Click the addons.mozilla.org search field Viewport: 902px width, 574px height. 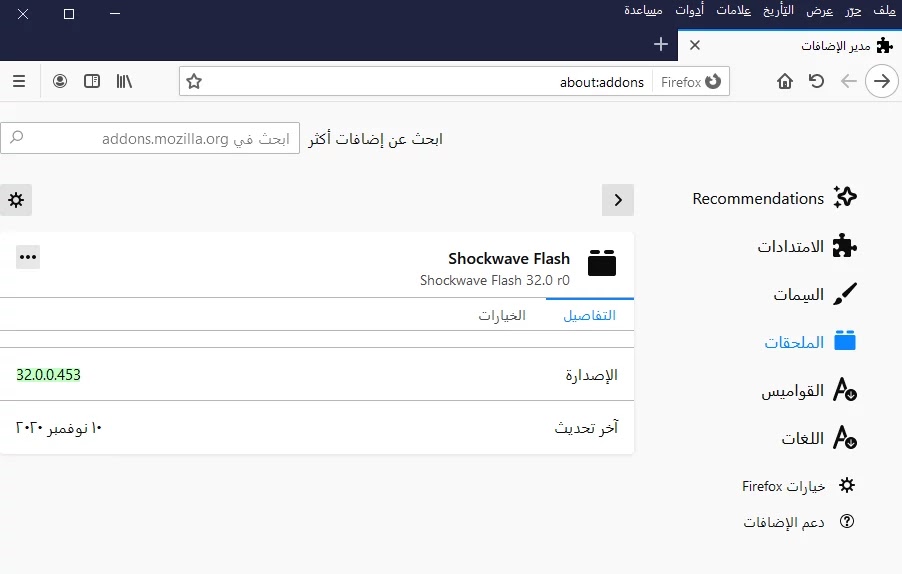[x=150, y=138]
